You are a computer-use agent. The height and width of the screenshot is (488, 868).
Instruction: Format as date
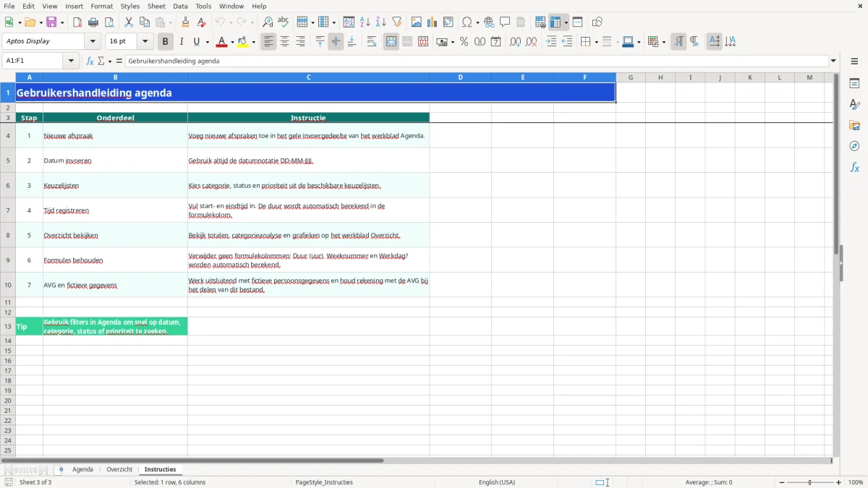(x=495, y=42)
